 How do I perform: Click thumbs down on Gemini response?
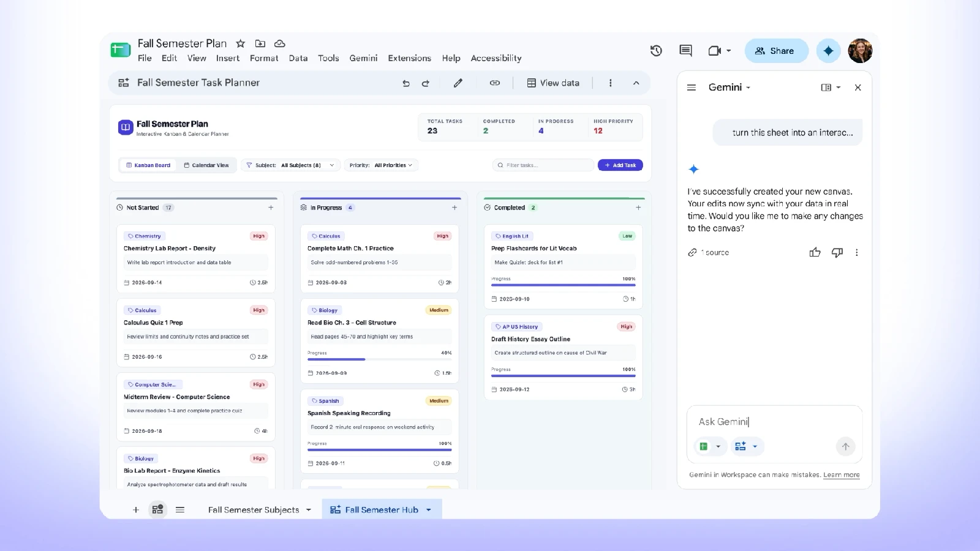click(x=837, y=252)
